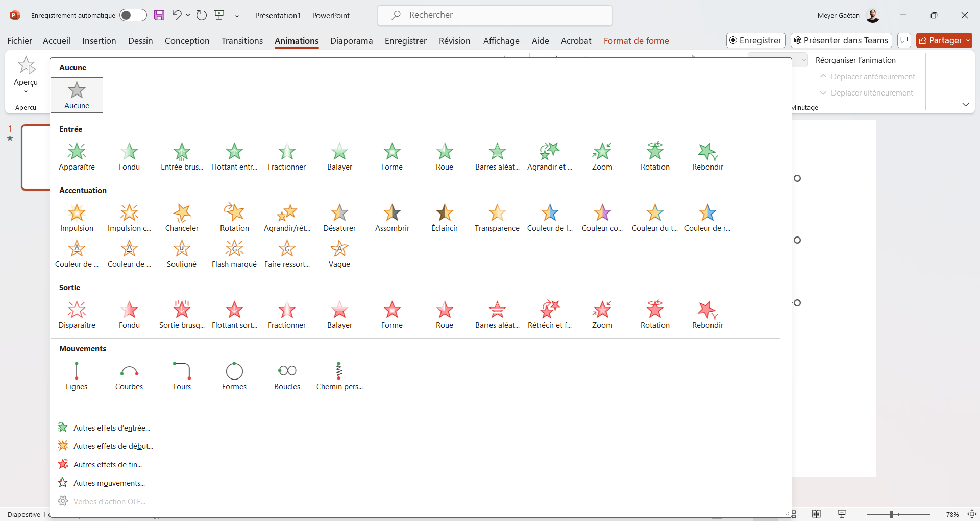The height and width of the screenshot is (521, 980).
Task: Select the Rétrécir et faire pivoter exit
Action: 550,315
